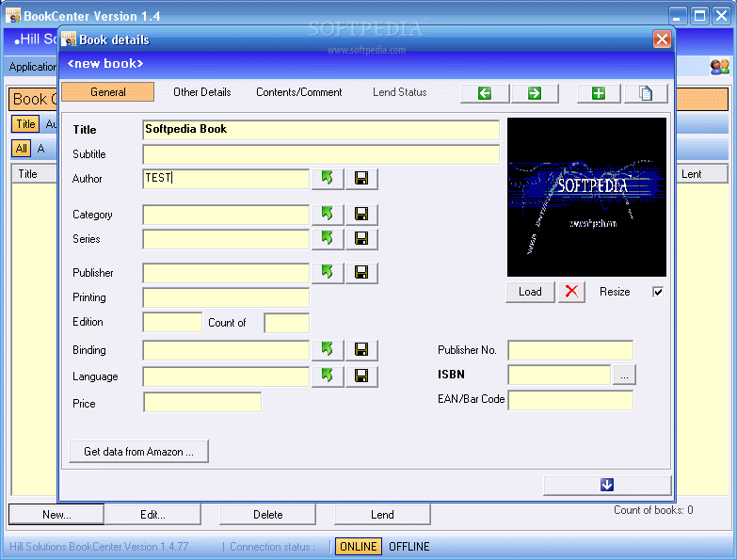Sort by Title column header in list
This screenshot has width=737, height=560.
coord(34,174)
